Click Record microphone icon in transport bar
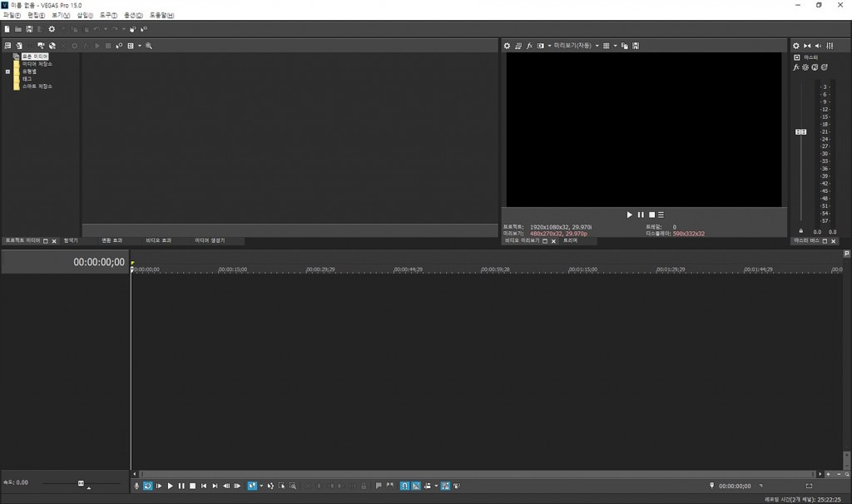Image resolution: width=852 pixels, height=504 pixels. point(137,486)
